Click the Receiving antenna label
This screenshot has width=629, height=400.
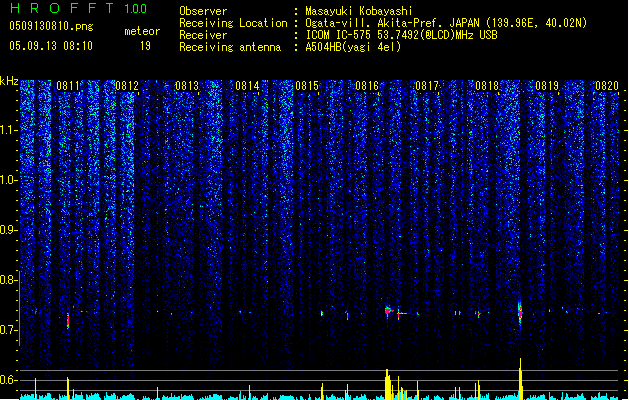click(x=230, y=47)
